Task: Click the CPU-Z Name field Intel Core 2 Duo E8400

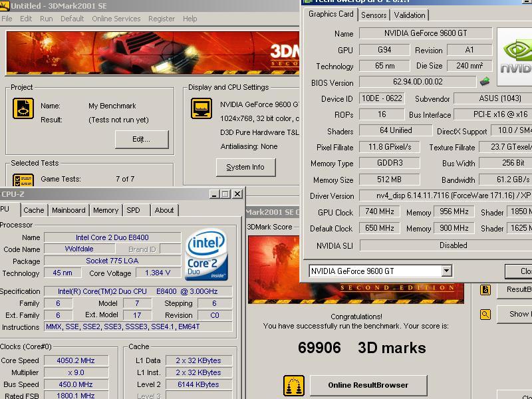Action: [112, 237]
